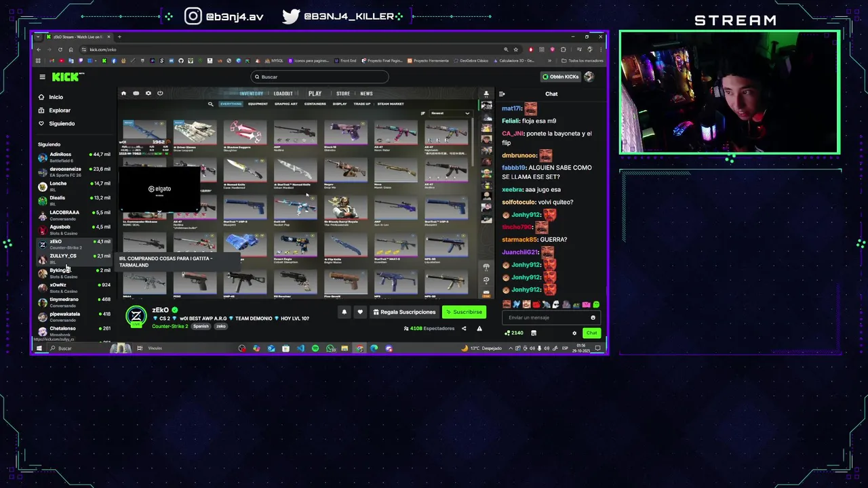The image size is (868, 488).
Task: Open tinymedrano channel from followed list
Action: (x=74, y=302)
